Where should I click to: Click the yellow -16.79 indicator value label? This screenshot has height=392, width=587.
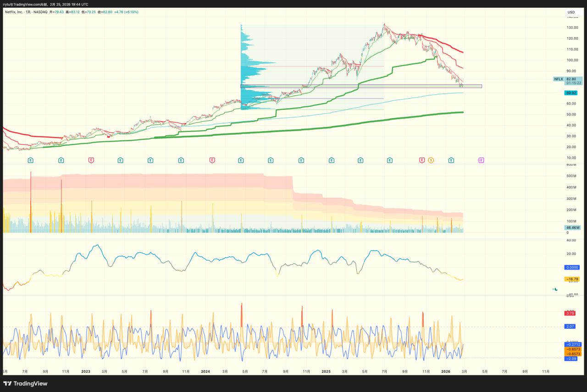tap(572, 279)
